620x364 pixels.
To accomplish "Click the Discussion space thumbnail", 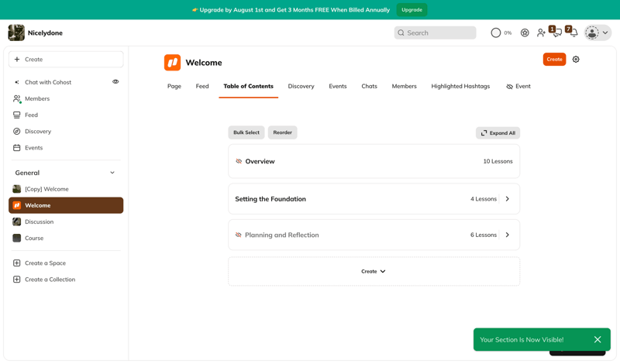I will 16,221.
